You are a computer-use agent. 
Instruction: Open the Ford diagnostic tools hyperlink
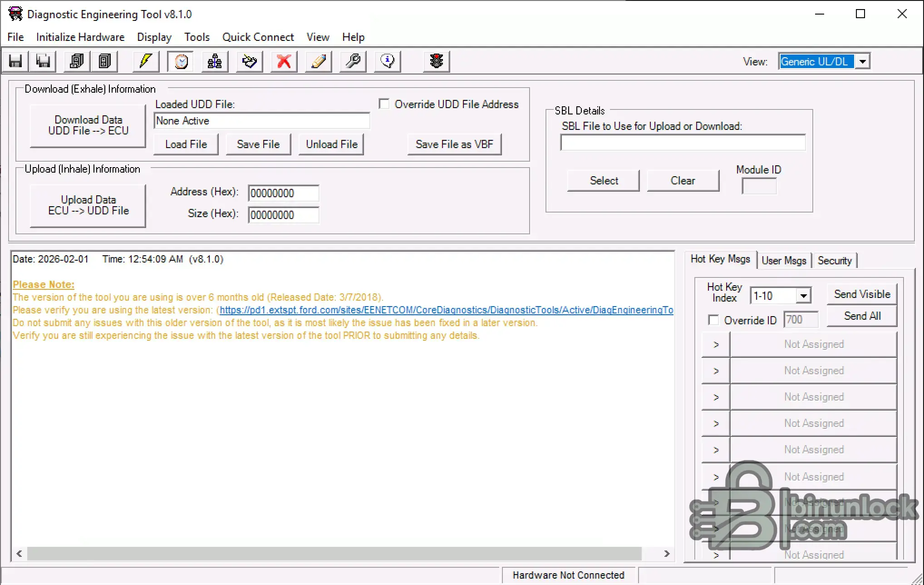[x=446, y=310]
